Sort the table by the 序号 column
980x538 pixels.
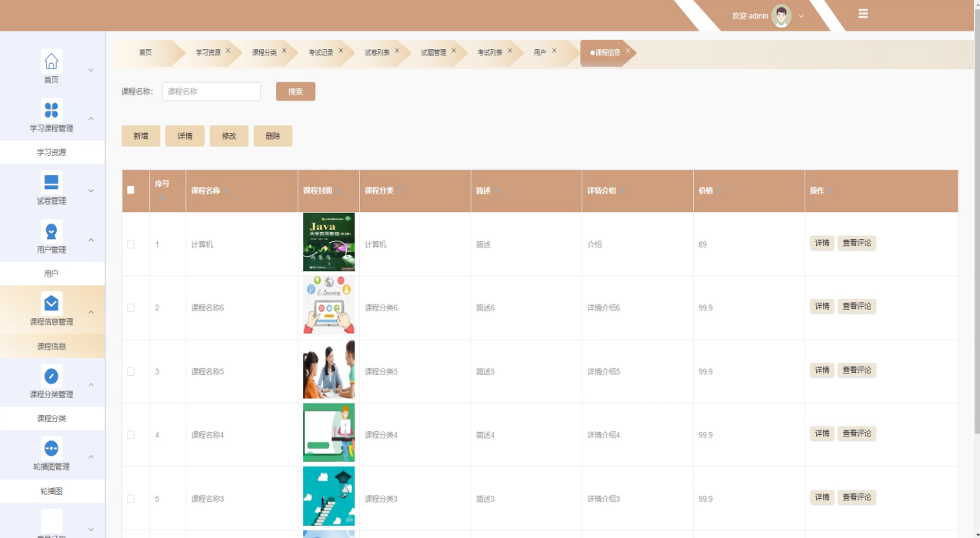point(162,198)
